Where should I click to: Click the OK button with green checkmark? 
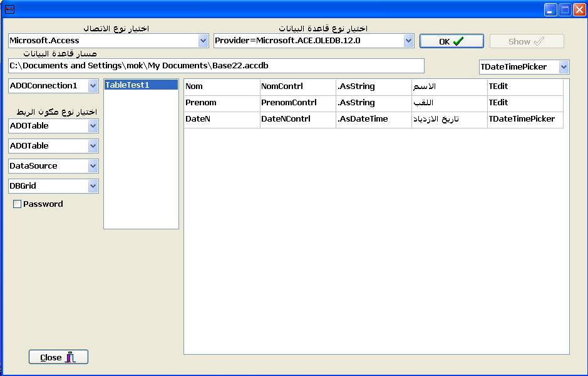(451, 41)
